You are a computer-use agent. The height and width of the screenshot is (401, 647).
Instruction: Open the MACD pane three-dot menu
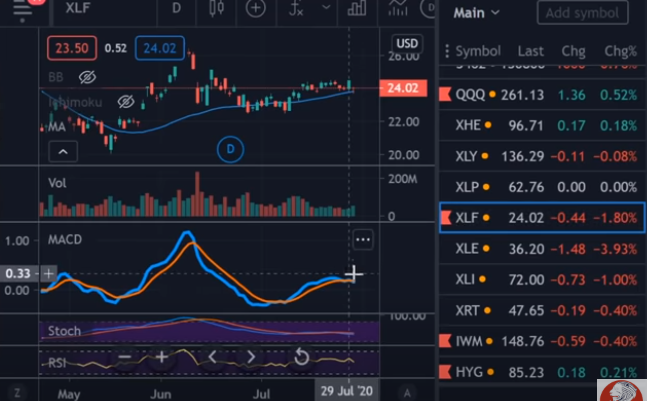click(363, 240)
